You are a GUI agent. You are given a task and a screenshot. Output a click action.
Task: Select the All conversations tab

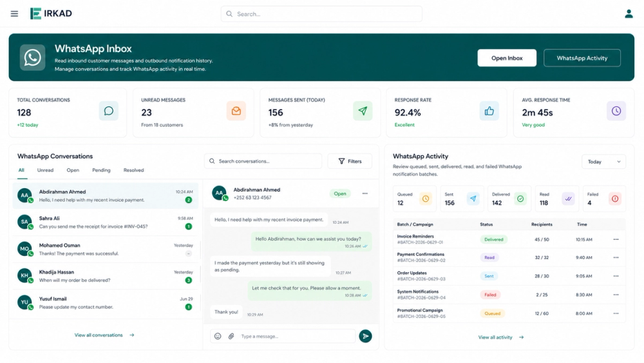point(21,170)
